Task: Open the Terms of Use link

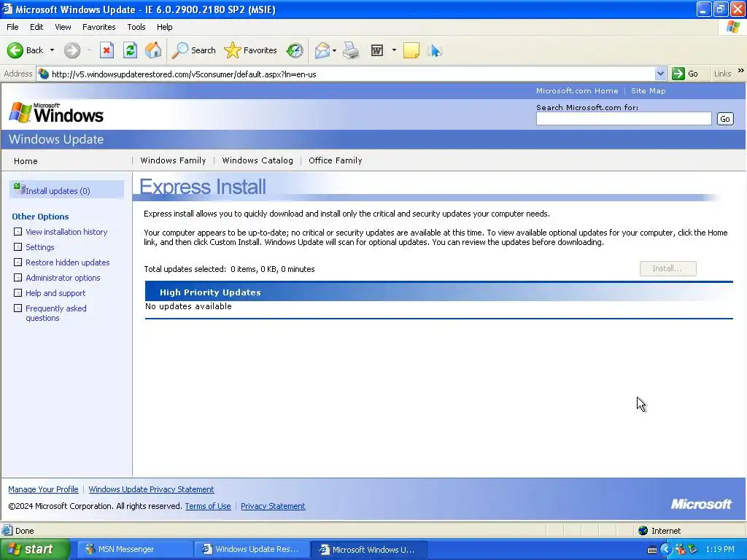Action: point(208,506)
